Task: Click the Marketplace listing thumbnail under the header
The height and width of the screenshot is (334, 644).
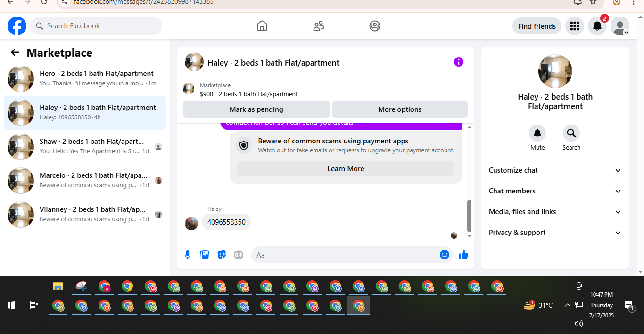Action: click(x=189, y=89)
